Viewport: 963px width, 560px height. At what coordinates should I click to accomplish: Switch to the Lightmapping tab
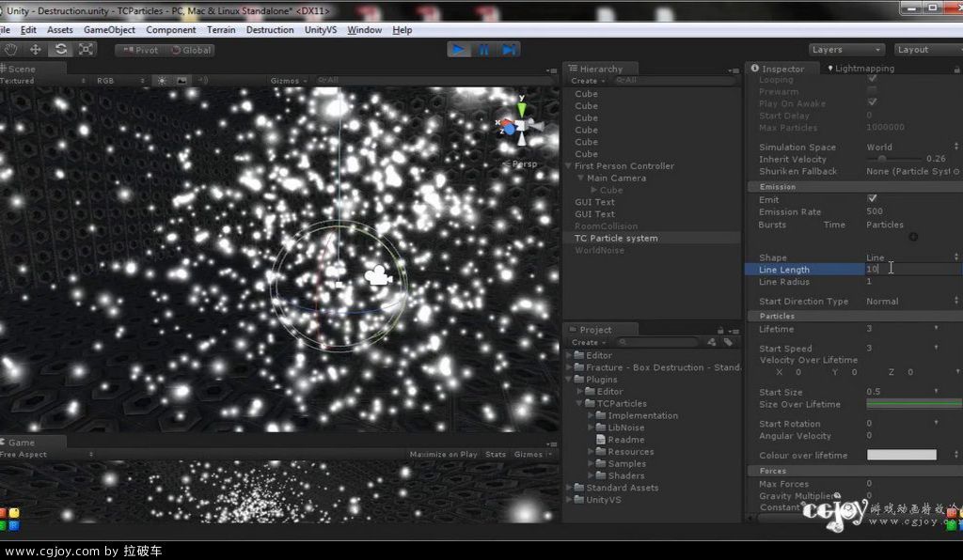pos(860,69)
